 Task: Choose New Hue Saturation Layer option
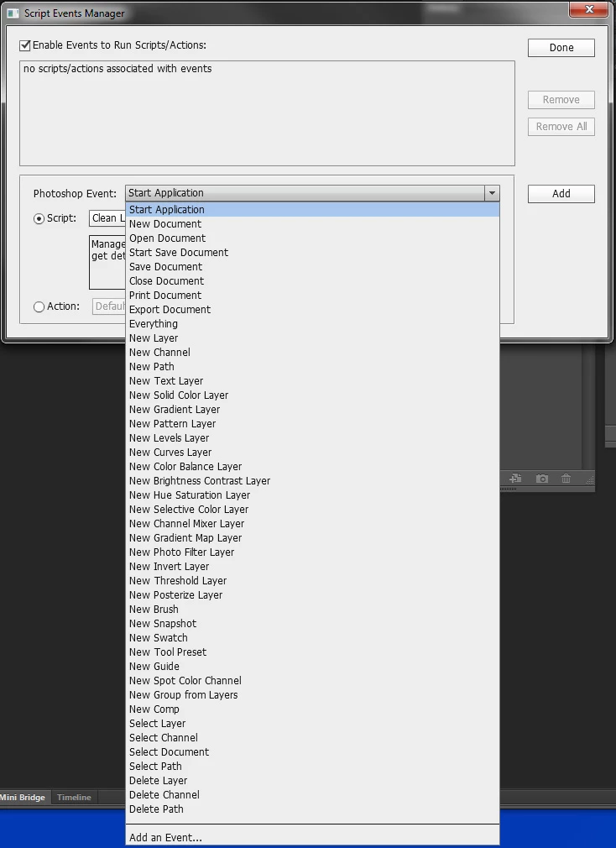(312, 495)
